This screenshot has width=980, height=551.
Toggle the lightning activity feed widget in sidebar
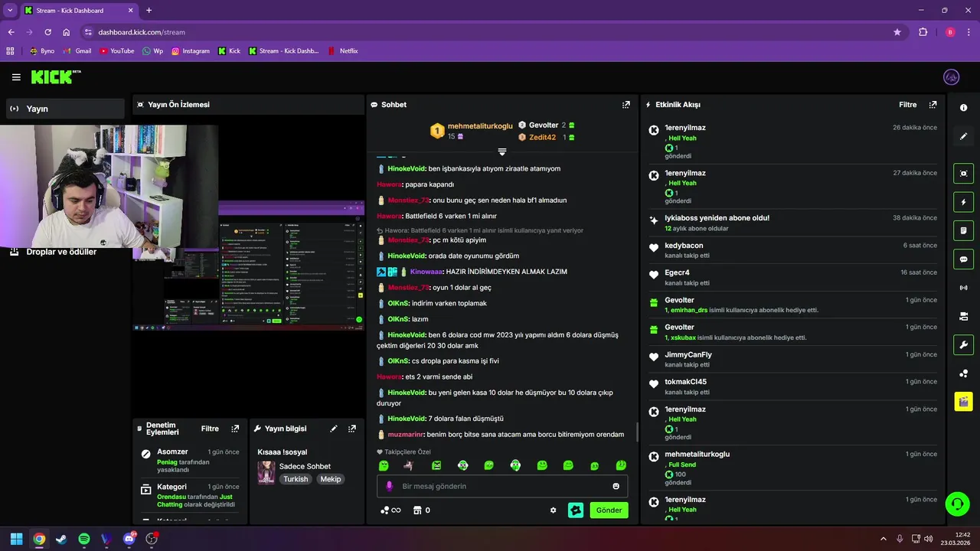coord(963,202)
